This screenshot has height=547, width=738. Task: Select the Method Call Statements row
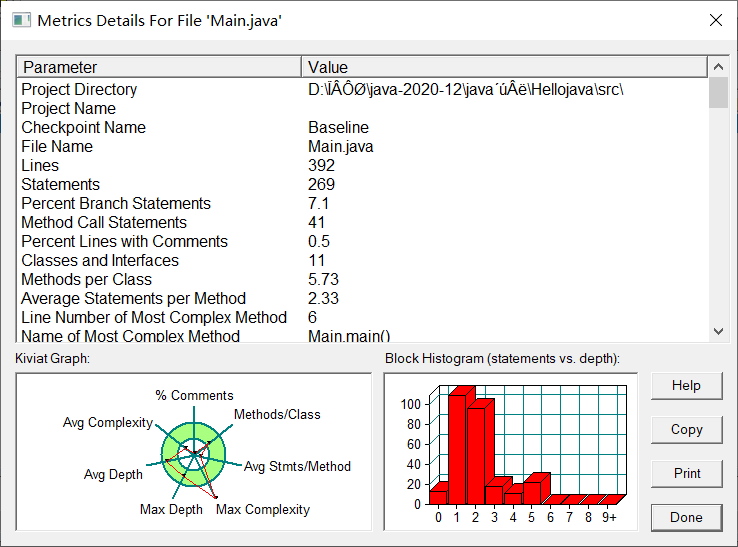[x=362, y=222]
